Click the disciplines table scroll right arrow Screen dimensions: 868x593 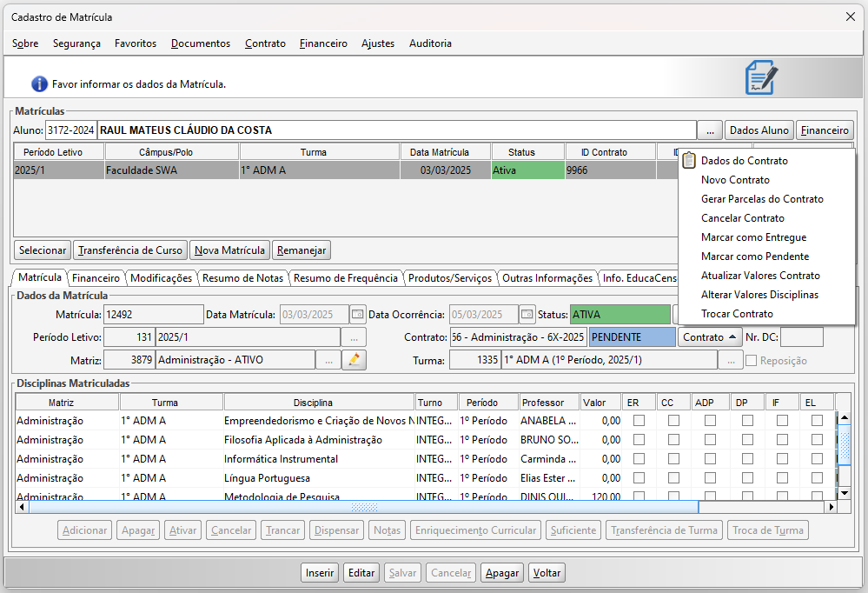tap(831, 507)
